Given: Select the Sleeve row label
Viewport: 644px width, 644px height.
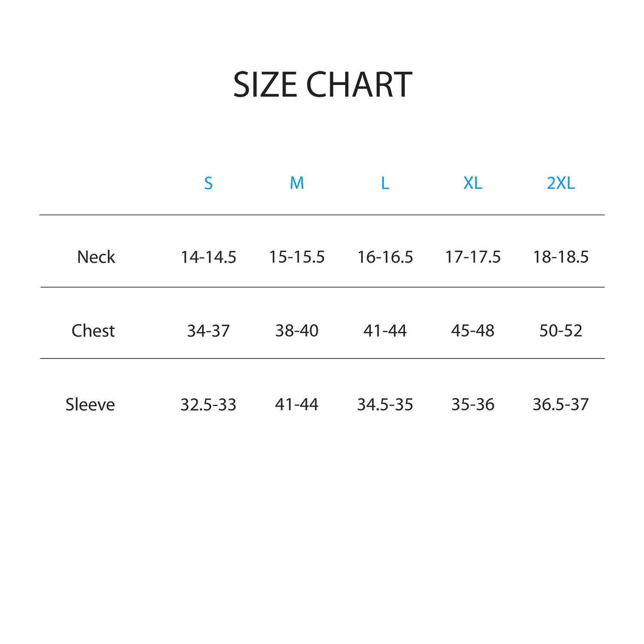Looking at the screenshot, I should 90,404.
